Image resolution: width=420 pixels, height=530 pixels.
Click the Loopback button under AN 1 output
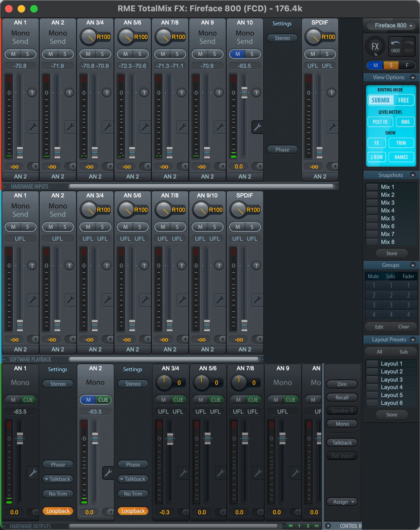58,511
